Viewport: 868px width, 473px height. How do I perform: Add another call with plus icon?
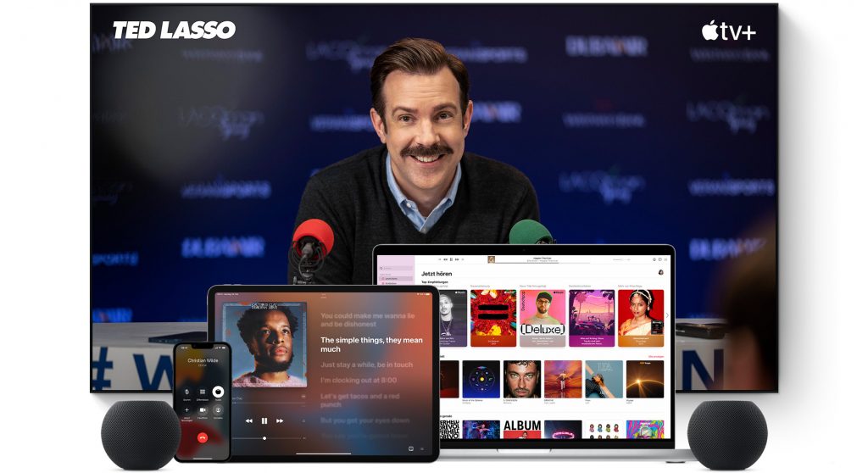pos(186,409)
